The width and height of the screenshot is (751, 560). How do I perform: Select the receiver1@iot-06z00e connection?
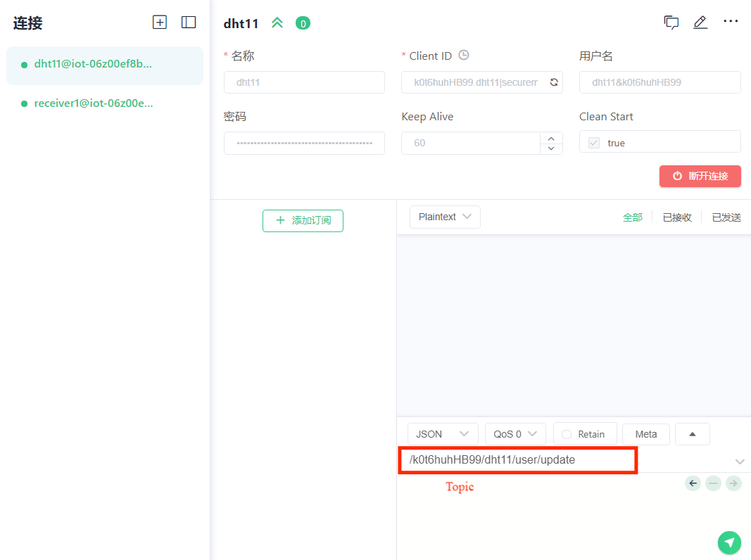point(105,103)
